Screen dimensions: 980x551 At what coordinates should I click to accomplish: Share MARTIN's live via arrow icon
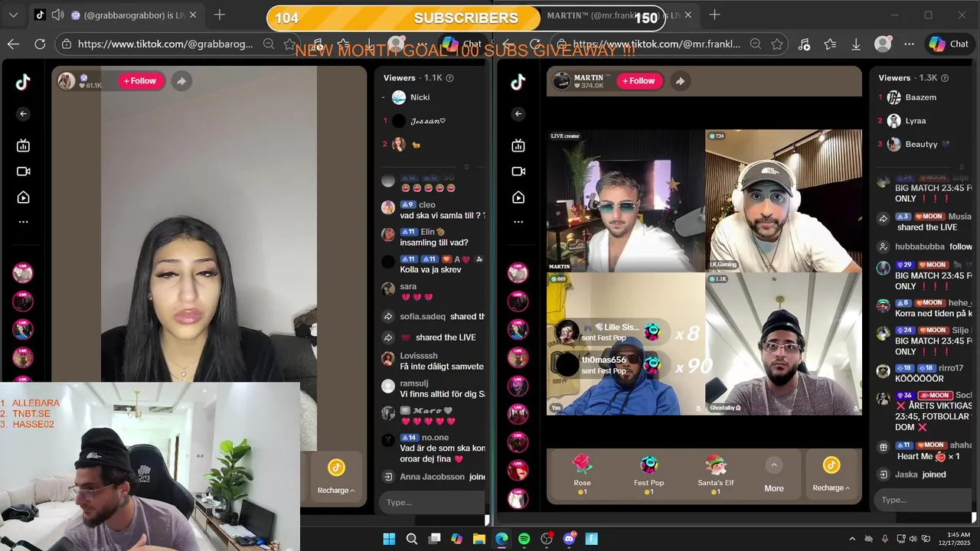680,80
